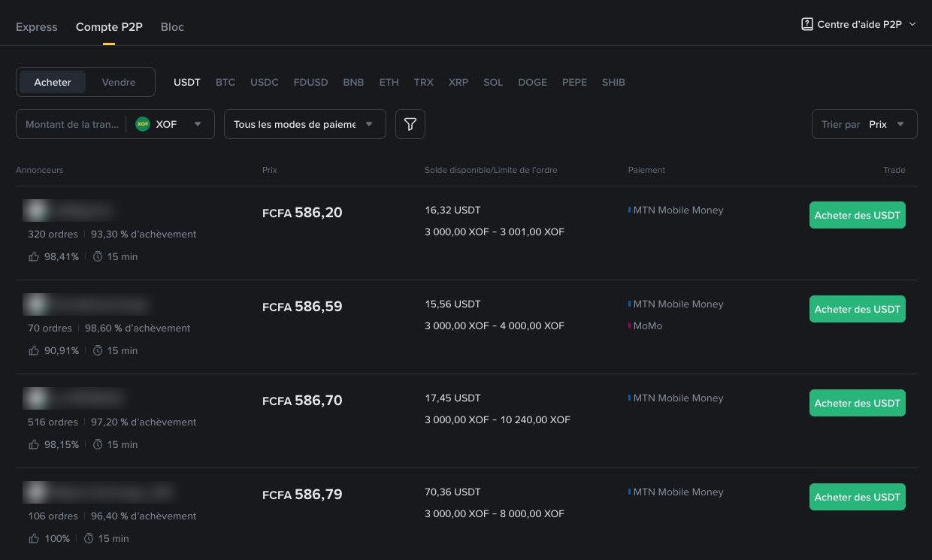Buy USDT at FCFA 586,20
This screenshot has height=560, width=932.
pos(858,215)
